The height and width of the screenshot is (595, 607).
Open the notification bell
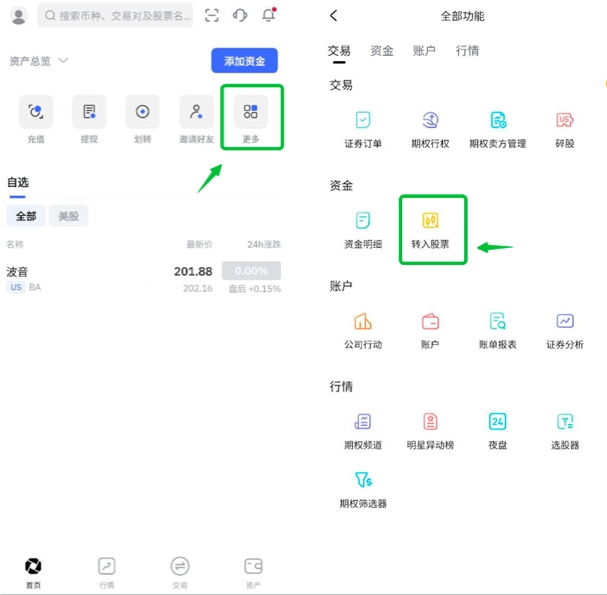tap(268, 15)
